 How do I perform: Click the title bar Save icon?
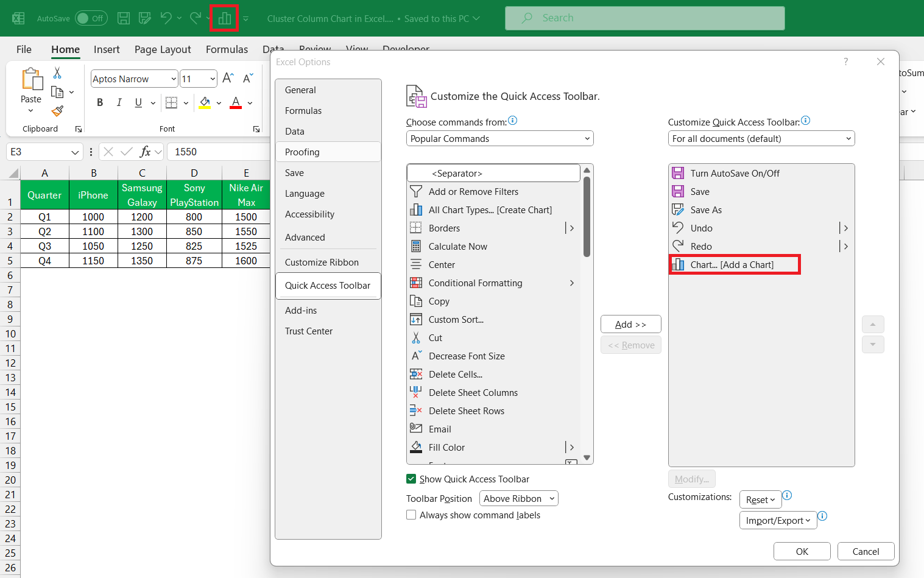point(124,18)
